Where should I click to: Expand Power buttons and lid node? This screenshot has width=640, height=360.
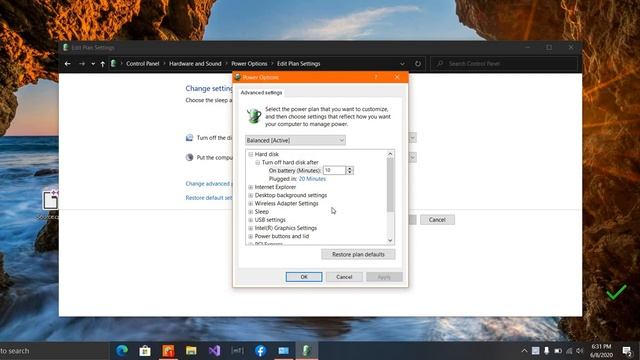click(x=251, y=236)
